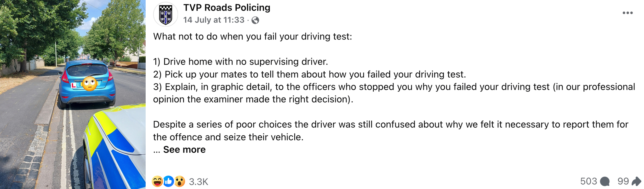Expand the post with See more
The width and height of the screenshot is (644, 189).
click(184, 150)
